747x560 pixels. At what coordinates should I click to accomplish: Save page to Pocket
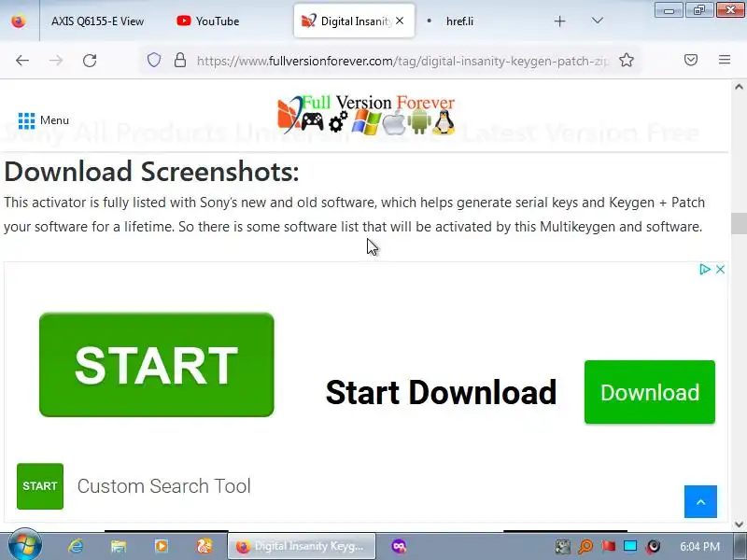click(x=691, y=60)
